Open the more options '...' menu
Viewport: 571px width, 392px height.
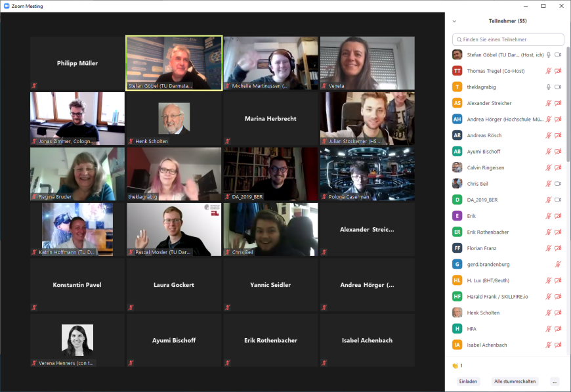555,381
